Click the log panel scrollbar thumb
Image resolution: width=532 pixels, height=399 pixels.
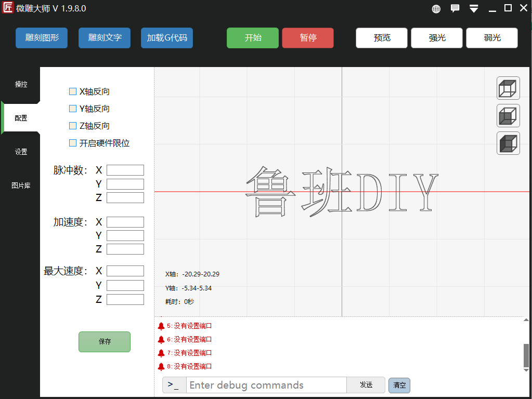point(526,355)
